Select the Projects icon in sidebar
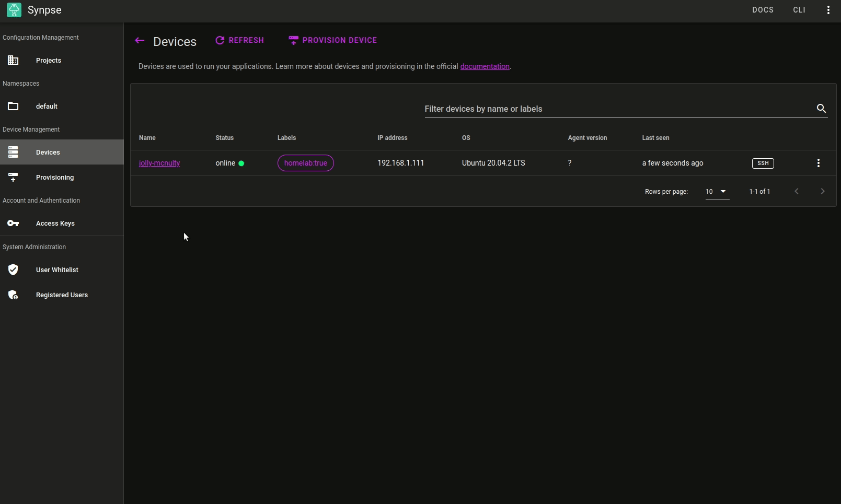 pos(13,60)
